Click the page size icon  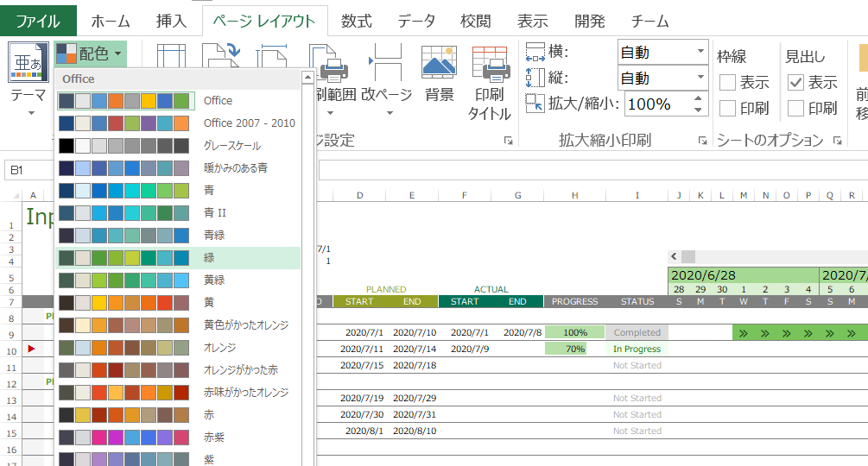(272, 56)
